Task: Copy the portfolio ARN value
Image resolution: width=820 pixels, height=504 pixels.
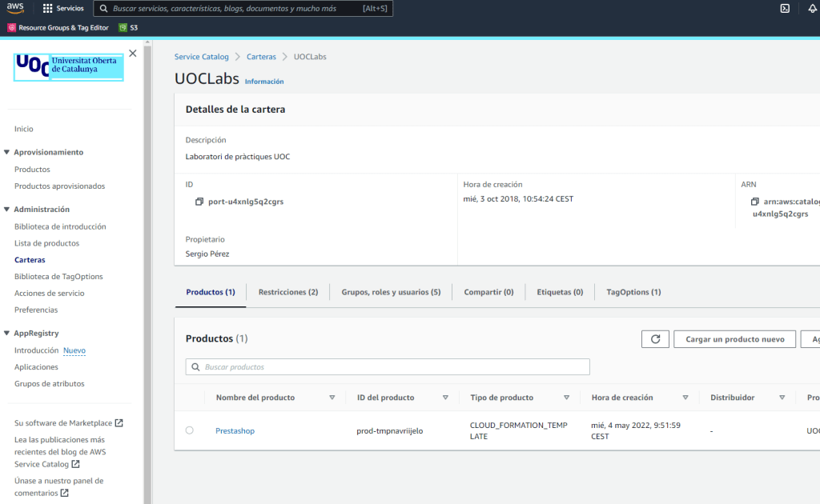Action: [754, 202]
